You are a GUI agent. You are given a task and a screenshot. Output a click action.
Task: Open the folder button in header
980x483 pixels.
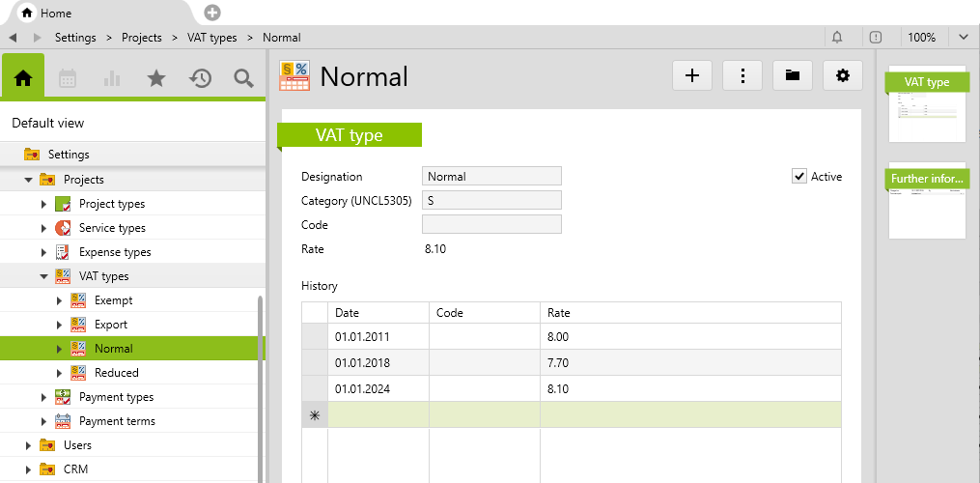tap(792, 75)
